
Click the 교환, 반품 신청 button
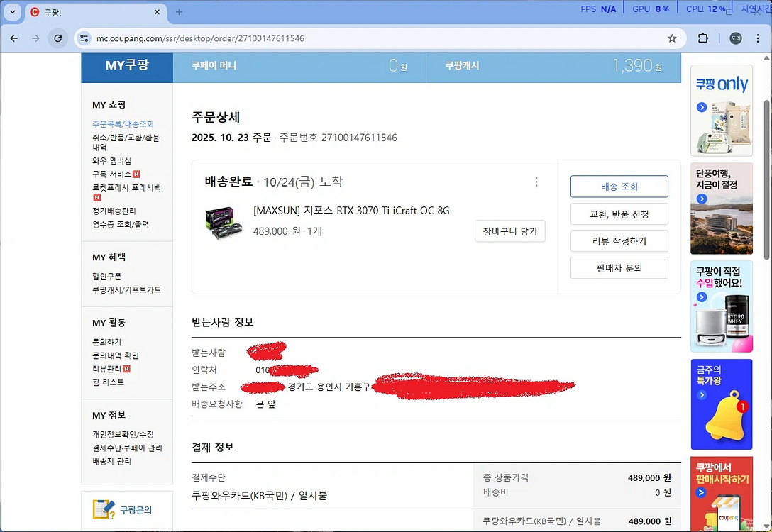(618, 214)
